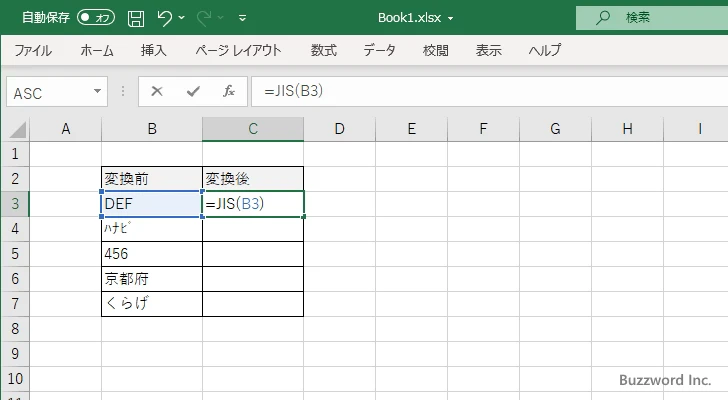Open Insert Function fx icon

228,91
